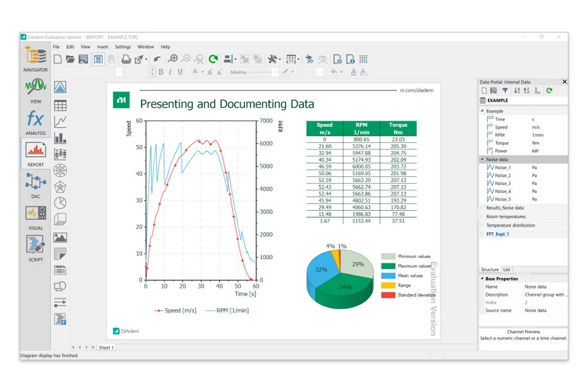Viewport: 588px width, 392px height.
Task: Toggle Italic text formatting
Action: click(170, 72)
